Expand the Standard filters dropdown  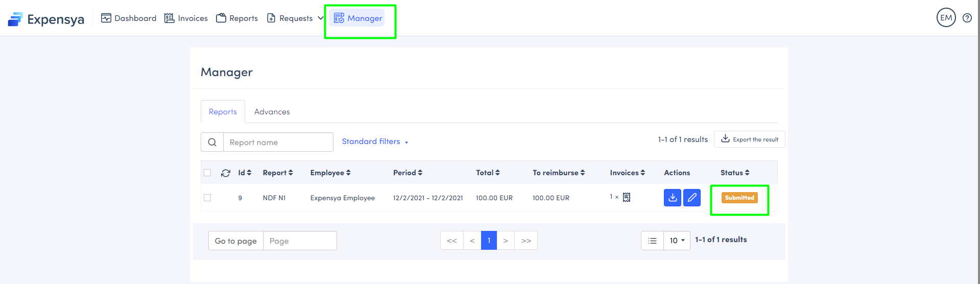(375, 141)
